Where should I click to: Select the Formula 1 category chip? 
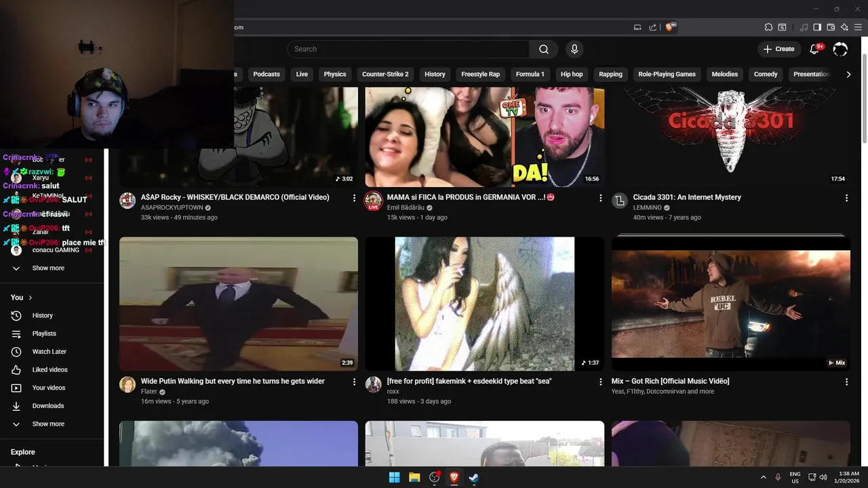point(530,75)
